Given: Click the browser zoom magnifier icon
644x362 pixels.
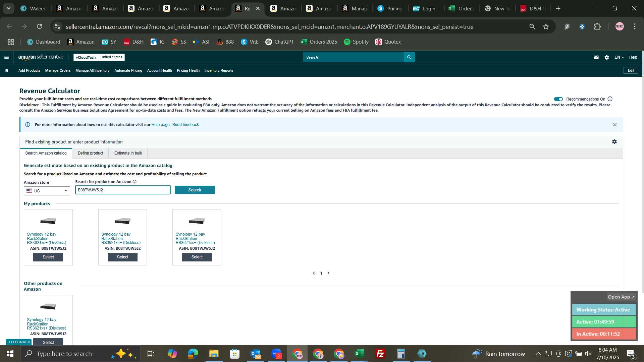Looking at the screenshot, I should [532, 26].
